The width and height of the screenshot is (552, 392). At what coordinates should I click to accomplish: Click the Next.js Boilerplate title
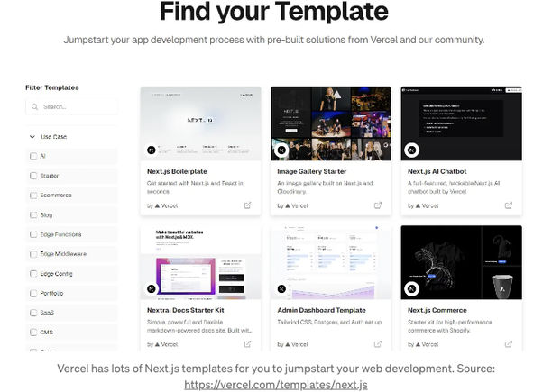pos(177,171)
